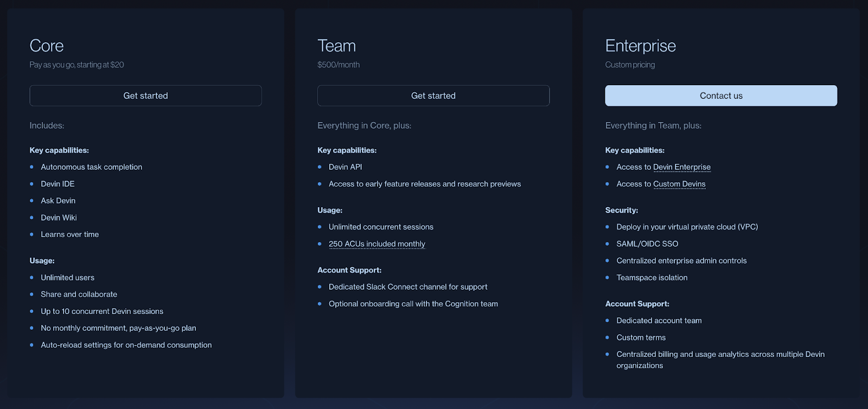Click the 'Teamspace isolation' item

tap(652, 278)
